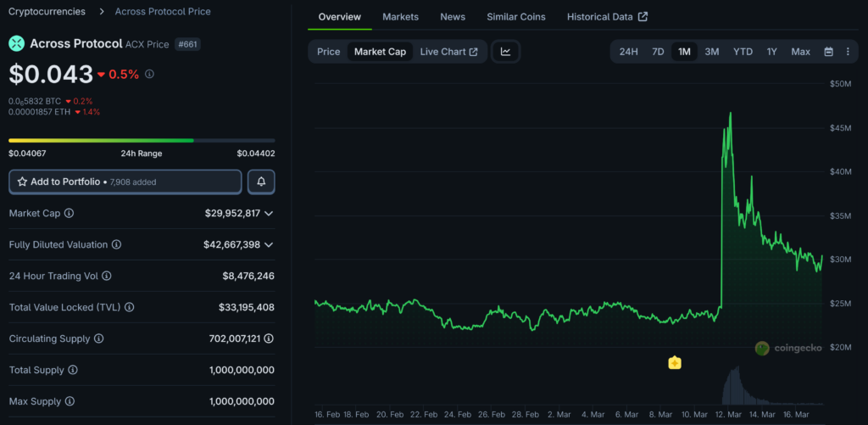Open the calendar date range picker
Viewport: 868px width, 425px height.
pos(829,52)
